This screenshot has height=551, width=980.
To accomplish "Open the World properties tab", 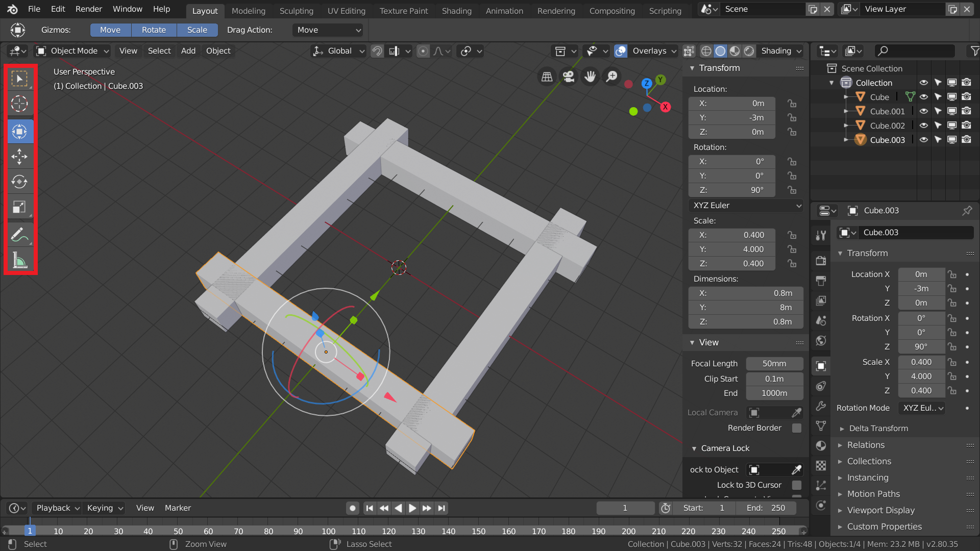I will point(821,340).
